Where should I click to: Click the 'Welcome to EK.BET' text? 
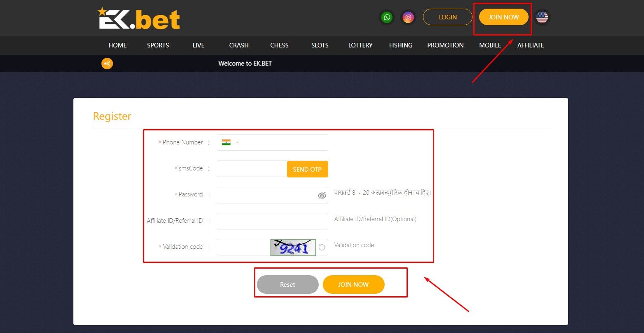[x=245, y=64]
